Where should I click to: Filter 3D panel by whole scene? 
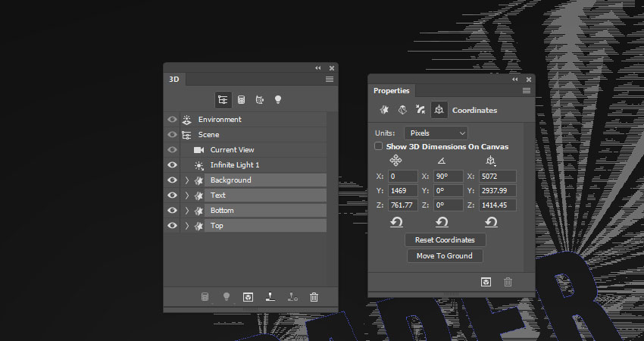pyautogui.click(x=223, y=100)
